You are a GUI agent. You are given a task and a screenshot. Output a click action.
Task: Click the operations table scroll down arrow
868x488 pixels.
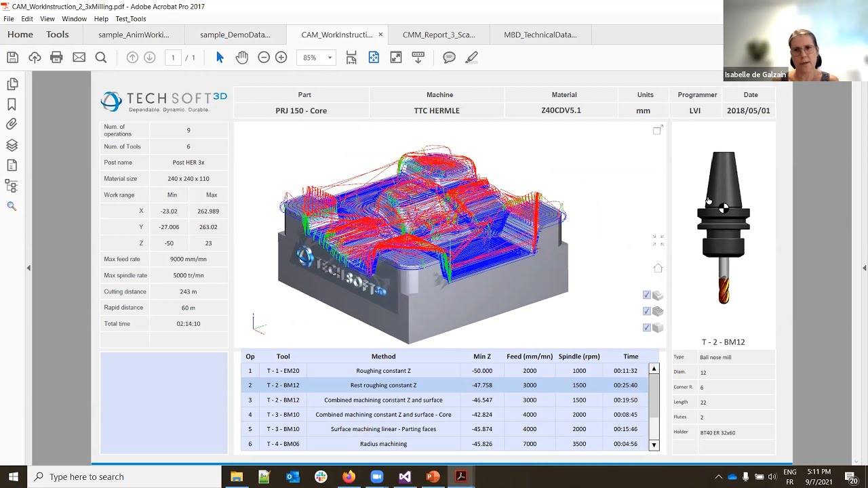tap(654, 445)
